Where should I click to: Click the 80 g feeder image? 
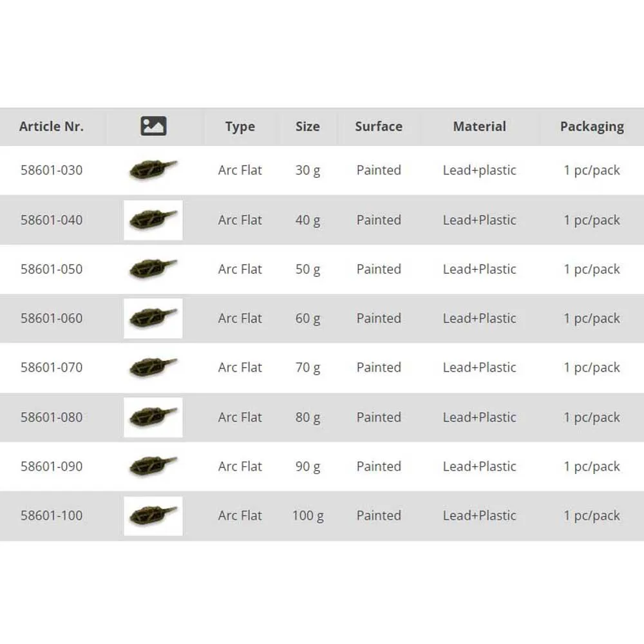[x=153, y=417]
